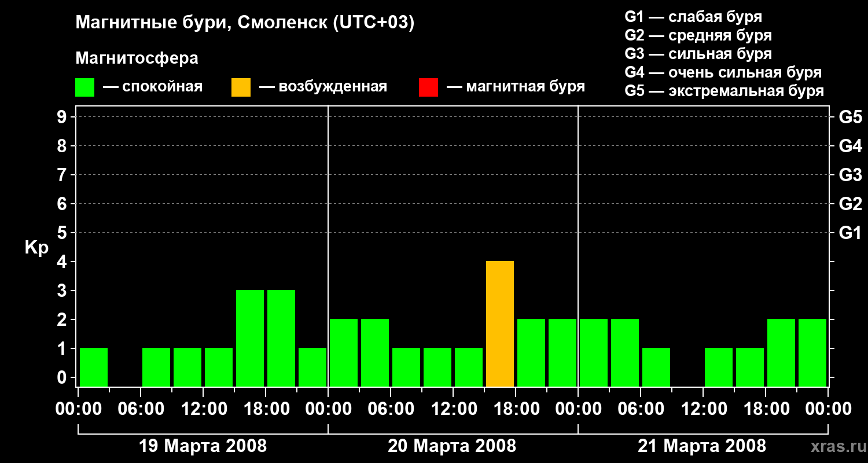Click the orange «возбужденная» legend swatch
This screenshot has height=463, width=868.
coord(241,87)
